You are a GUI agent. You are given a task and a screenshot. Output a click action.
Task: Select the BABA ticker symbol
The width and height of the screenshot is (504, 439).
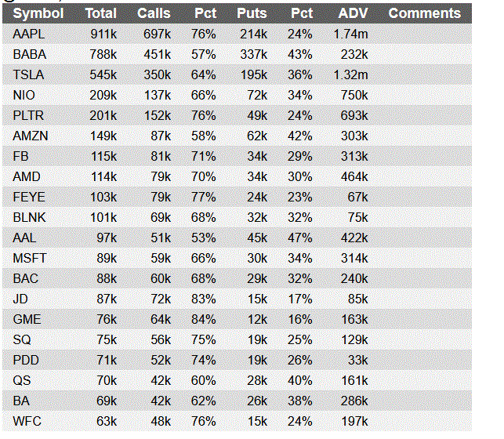coord(29,54)
